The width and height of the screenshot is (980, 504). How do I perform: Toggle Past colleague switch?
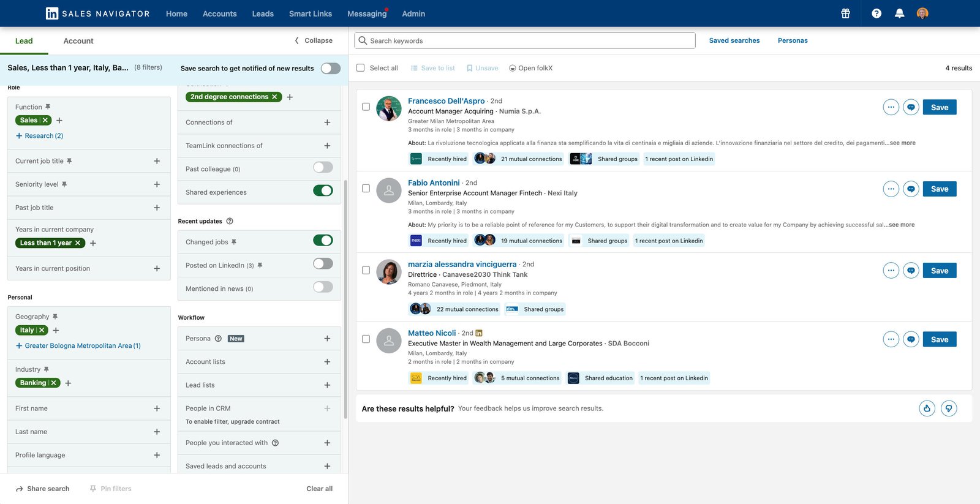[323, 167]
